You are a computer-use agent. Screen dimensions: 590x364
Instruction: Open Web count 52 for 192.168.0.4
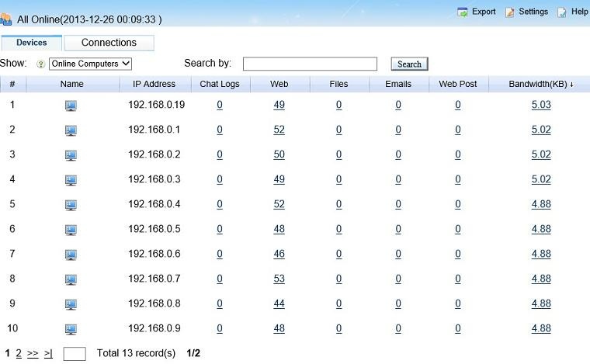(279, 204)
